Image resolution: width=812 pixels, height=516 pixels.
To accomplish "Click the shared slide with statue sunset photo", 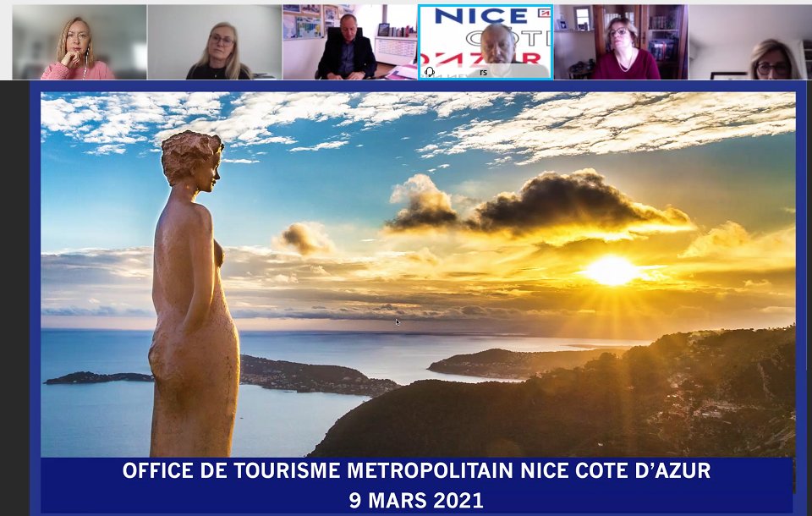I will pos(418,275).
